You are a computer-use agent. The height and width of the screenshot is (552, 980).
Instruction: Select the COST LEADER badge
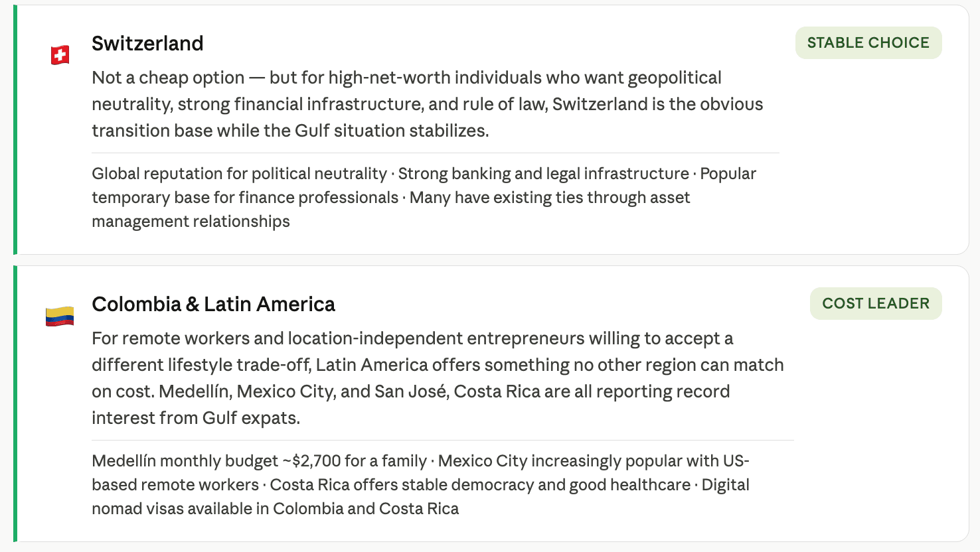point(876,303)
